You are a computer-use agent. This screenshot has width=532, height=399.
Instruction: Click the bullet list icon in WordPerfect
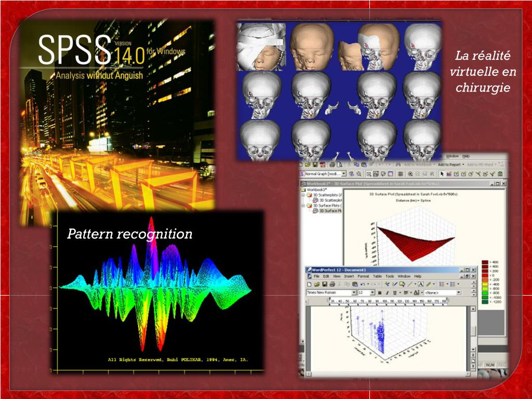click(452, 284)
